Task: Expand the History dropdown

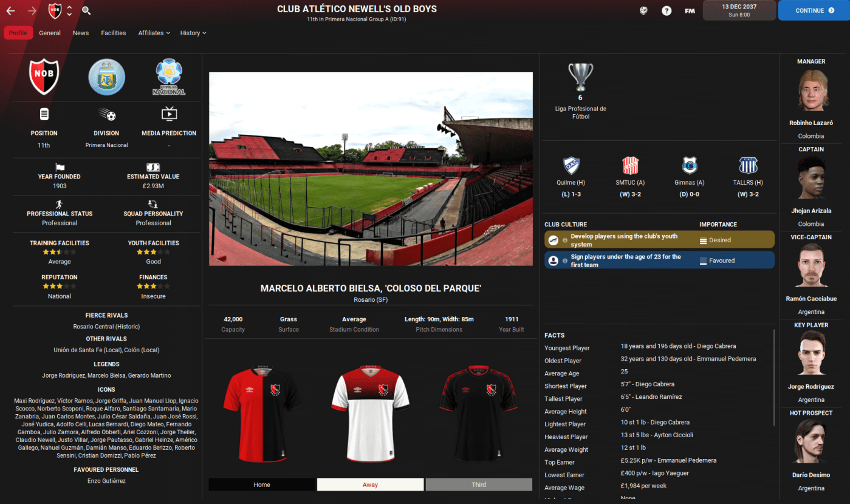Action: (x=193, y=33)
